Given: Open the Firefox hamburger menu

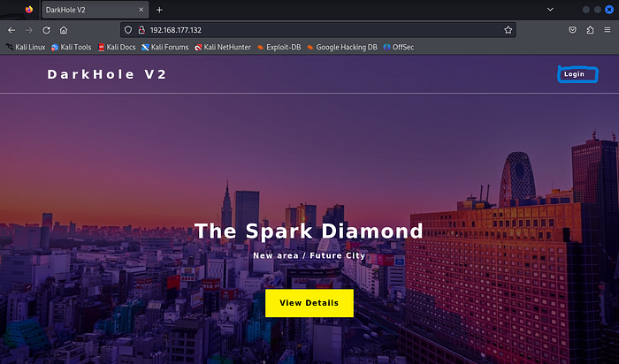Looking at the screenshot, I should point(608,29).
